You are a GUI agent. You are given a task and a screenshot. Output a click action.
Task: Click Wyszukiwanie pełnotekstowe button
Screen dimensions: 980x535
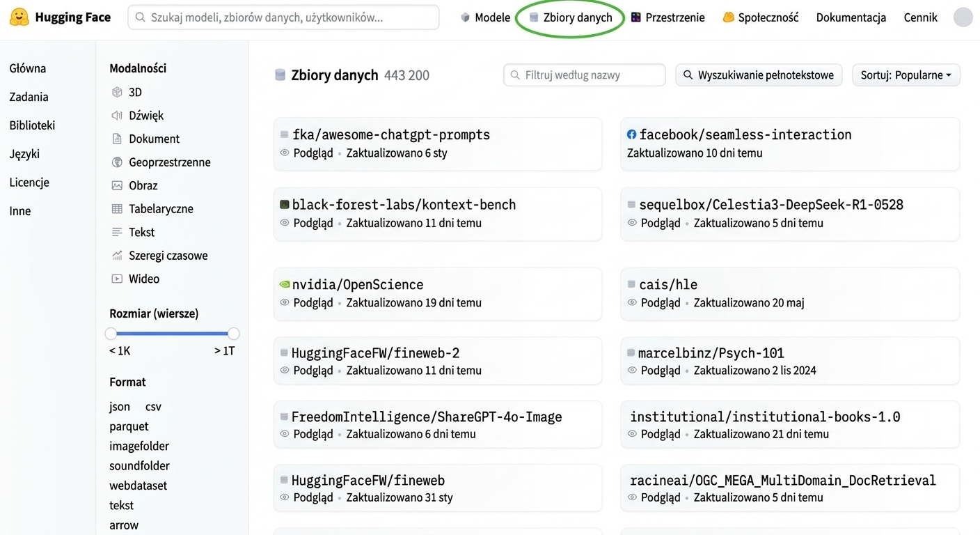[x=759, y=75]
